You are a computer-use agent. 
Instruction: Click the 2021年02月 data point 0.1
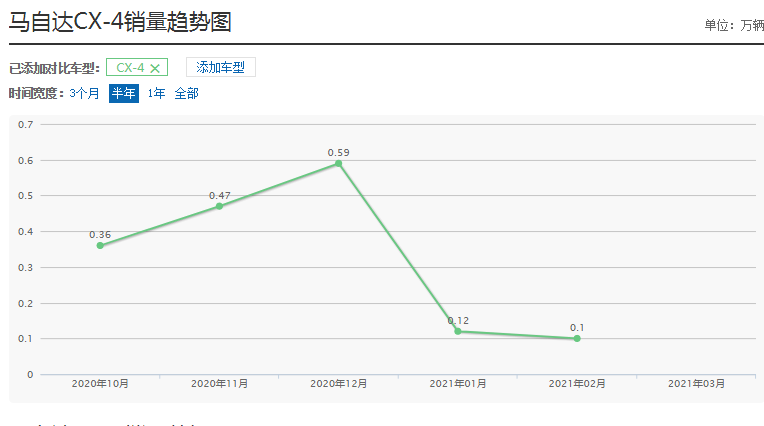pyautogui.click(x=577, y=338)
